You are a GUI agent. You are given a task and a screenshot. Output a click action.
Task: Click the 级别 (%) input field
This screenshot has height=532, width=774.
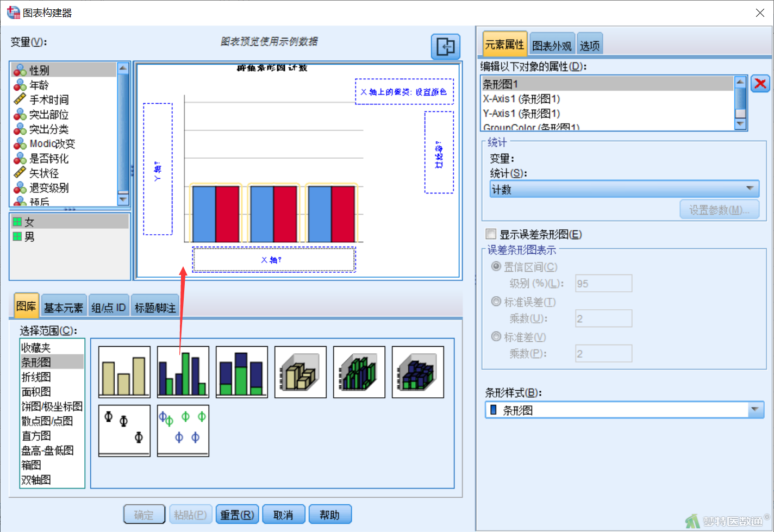point(604,283)
